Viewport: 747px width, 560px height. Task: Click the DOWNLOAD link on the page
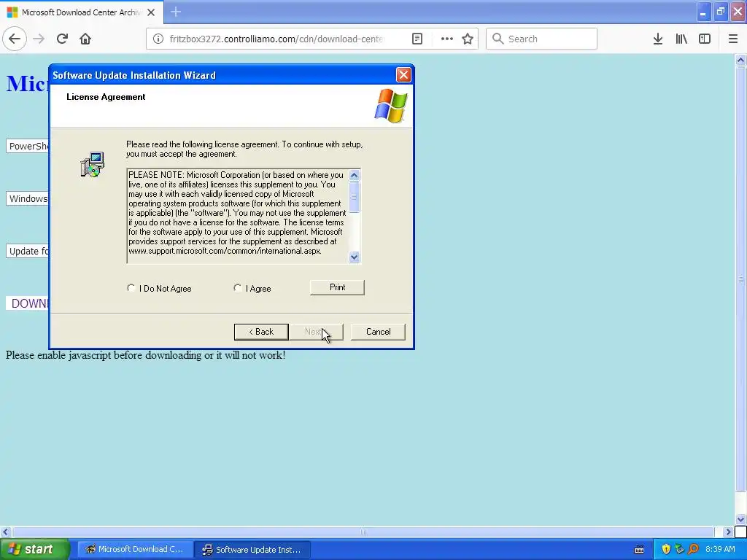pos(28,303)
